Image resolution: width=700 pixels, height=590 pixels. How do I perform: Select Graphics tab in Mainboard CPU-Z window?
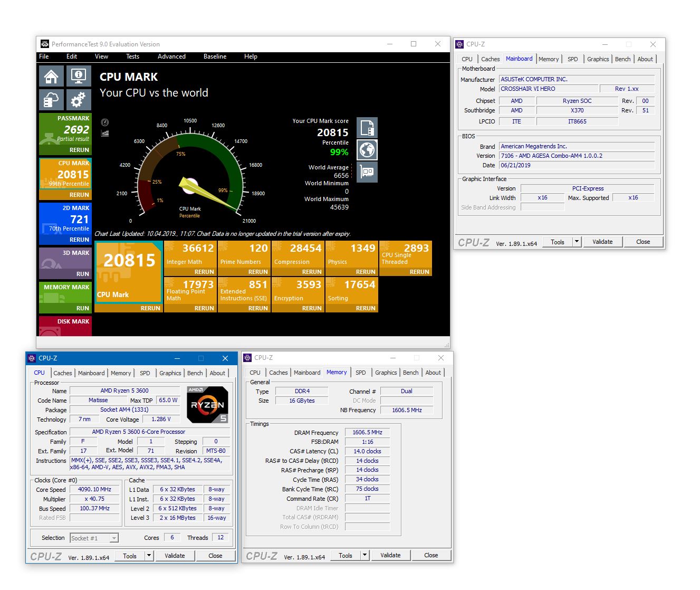click(598, 59)
